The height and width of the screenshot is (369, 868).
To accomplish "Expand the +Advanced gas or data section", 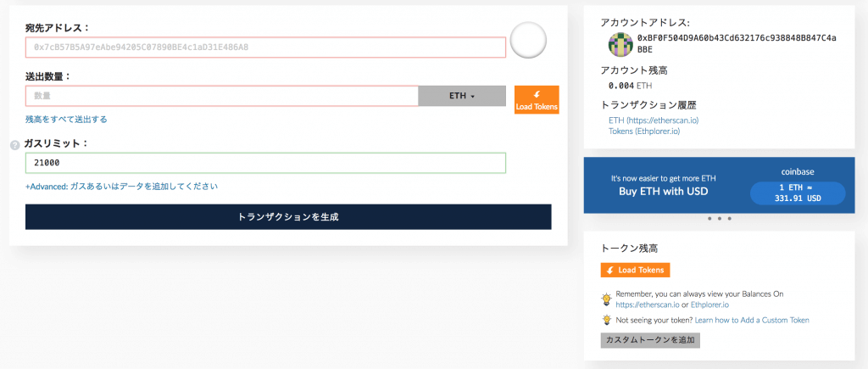I will tap(121, 187).
